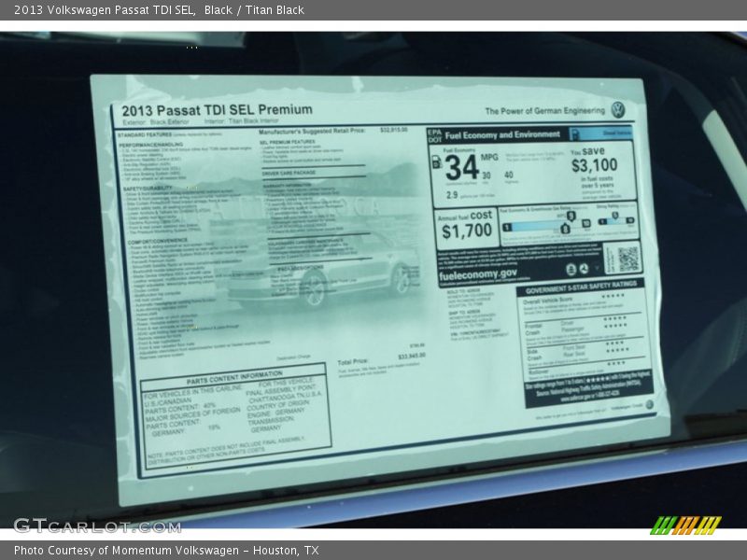Click the EPA DOT badge
The width and height of the screenshot is (747, 560).
click(x=433, y=133)
